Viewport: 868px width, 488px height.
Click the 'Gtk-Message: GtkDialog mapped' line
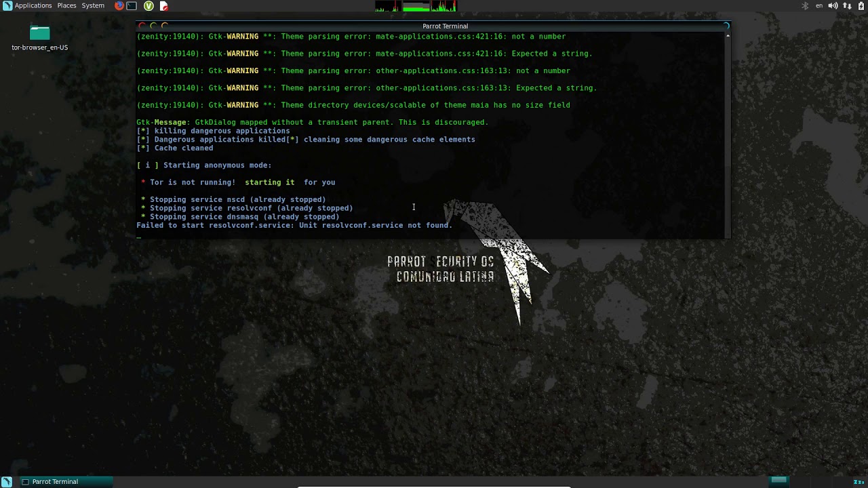click(x=313, y=122)
